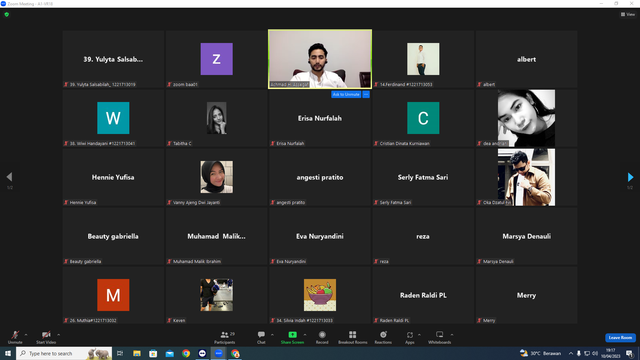Screen dimensions: 640x360
Task: Open Mail app from taskbar
Action: (169, 353)
